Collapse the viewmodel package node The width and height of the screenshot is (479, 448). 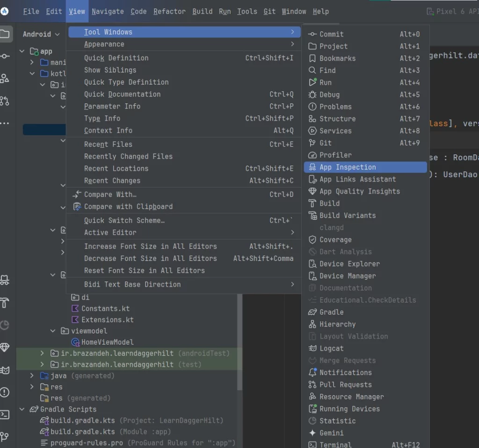pyautogui.click(x=53, y=331)
